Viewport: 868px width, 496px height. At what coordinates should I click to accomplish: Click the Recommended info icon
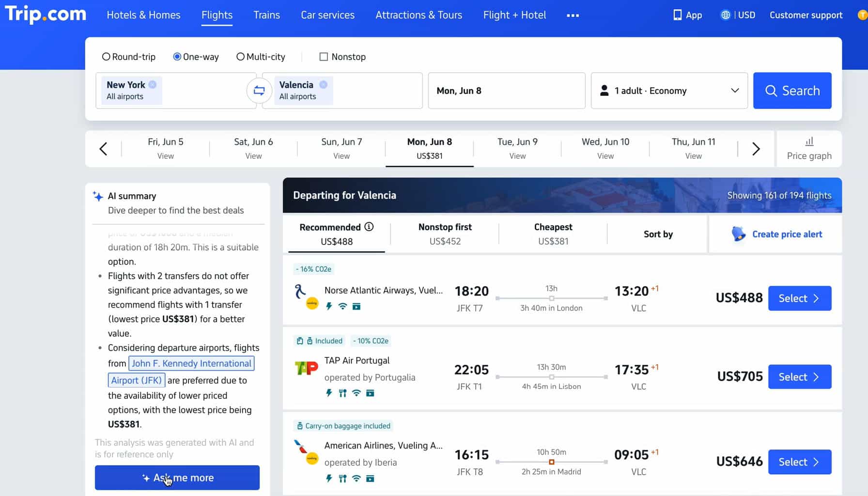369,227
